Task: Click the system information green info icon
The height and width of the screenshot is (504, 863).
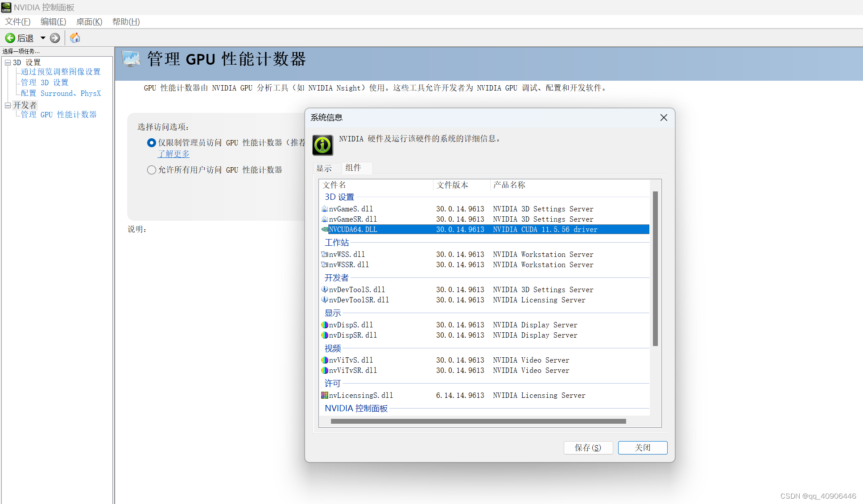Action: [x=322, y=145]
